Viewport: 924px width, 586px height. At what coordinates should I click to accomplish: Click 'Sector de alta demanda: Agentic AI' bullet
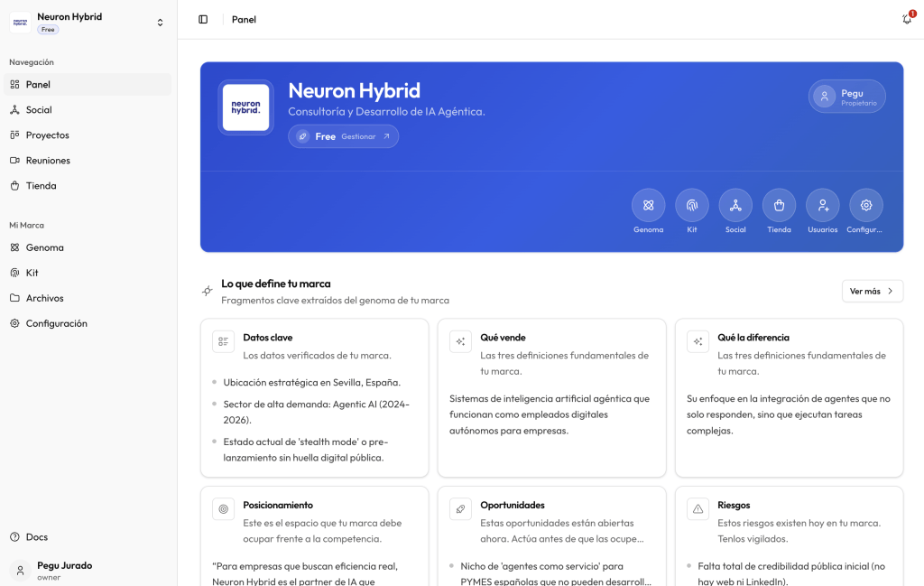point(317,412)
